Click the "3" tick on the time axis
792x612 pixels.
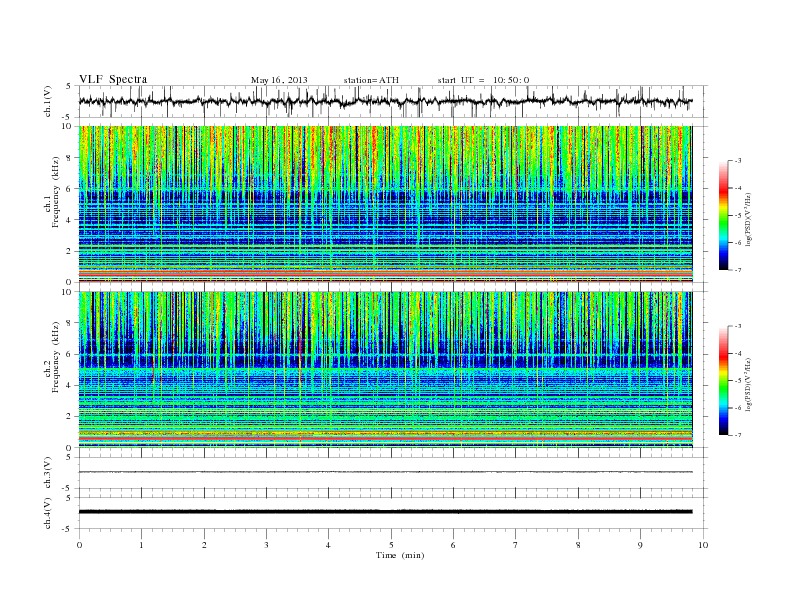(266, 545)
